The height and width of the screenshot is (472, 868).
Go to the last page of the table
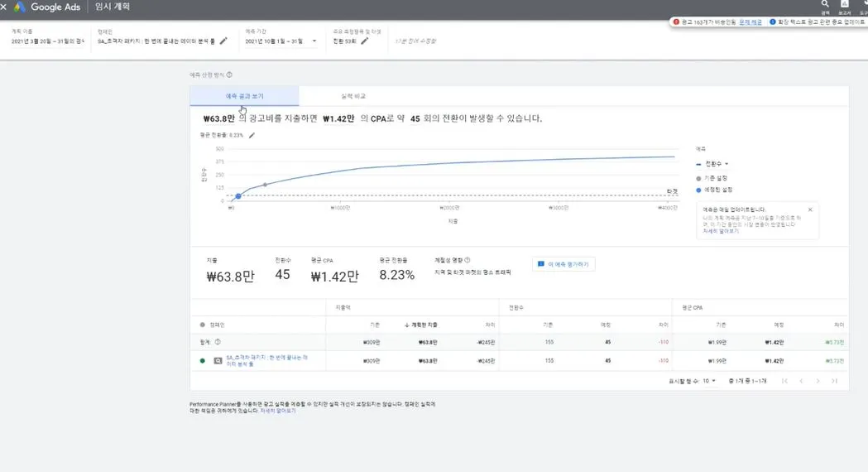(834, 381)
